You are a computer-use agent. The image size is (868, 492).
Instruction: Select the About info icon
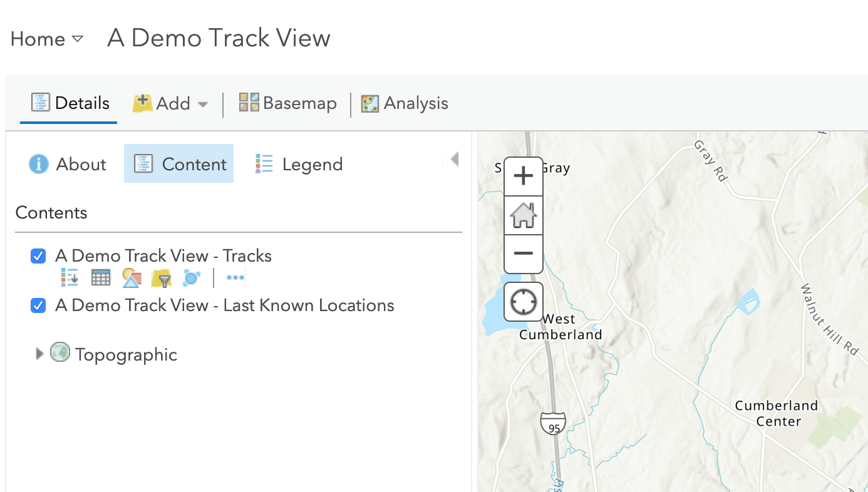click(x=66, y=163)
